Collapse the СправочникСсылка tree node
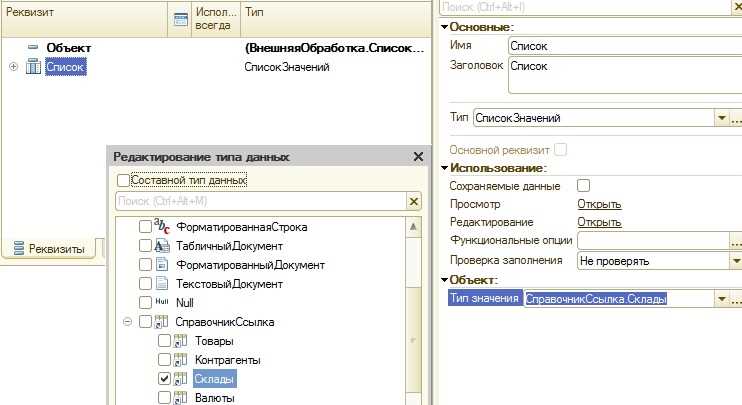 coord(127,322)
